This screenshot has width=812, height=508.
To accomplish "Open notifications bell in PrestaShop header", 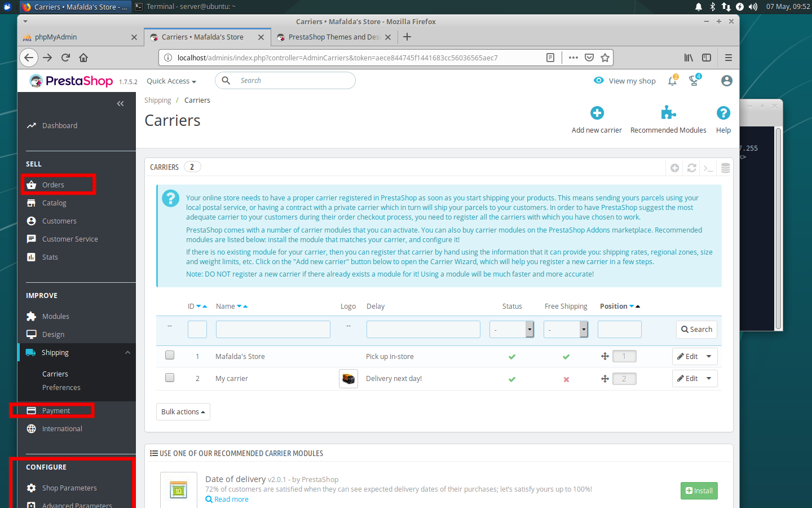I will click(x=672, y=81).
